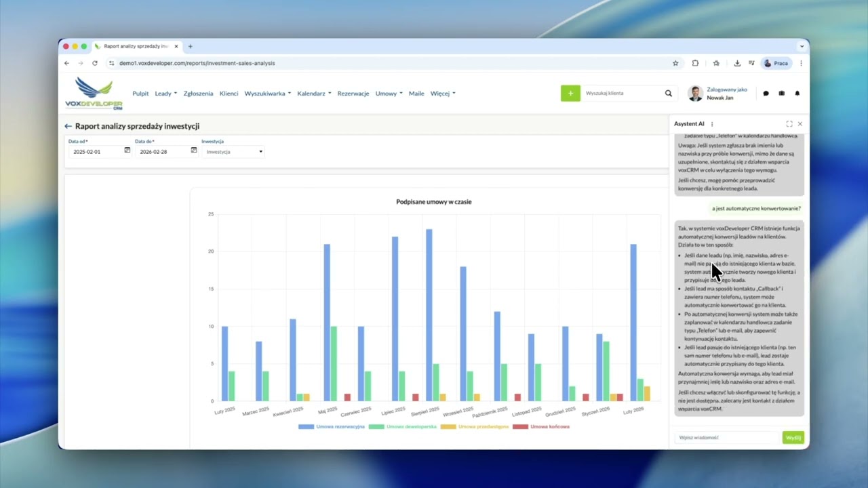Open Rezerwacje in the main menu
The width and height of the screenshot is (868, 488).
click(353, 94)
